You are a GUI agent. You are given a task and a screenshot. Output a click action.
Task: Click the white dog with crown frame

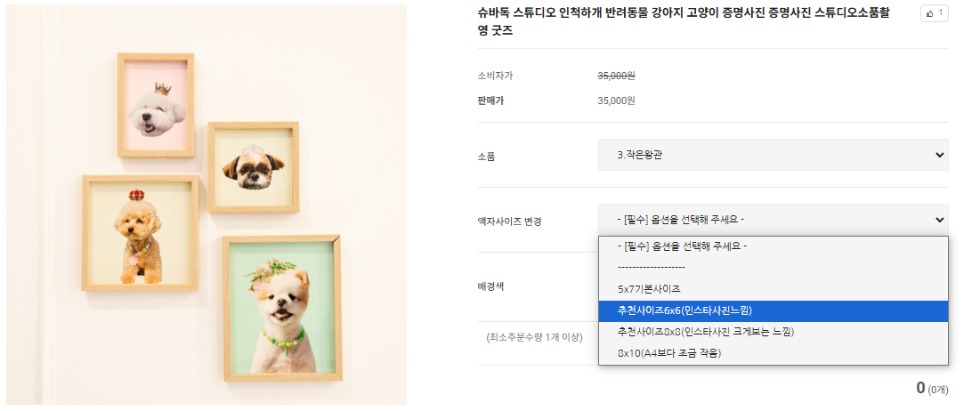[157, 105]
